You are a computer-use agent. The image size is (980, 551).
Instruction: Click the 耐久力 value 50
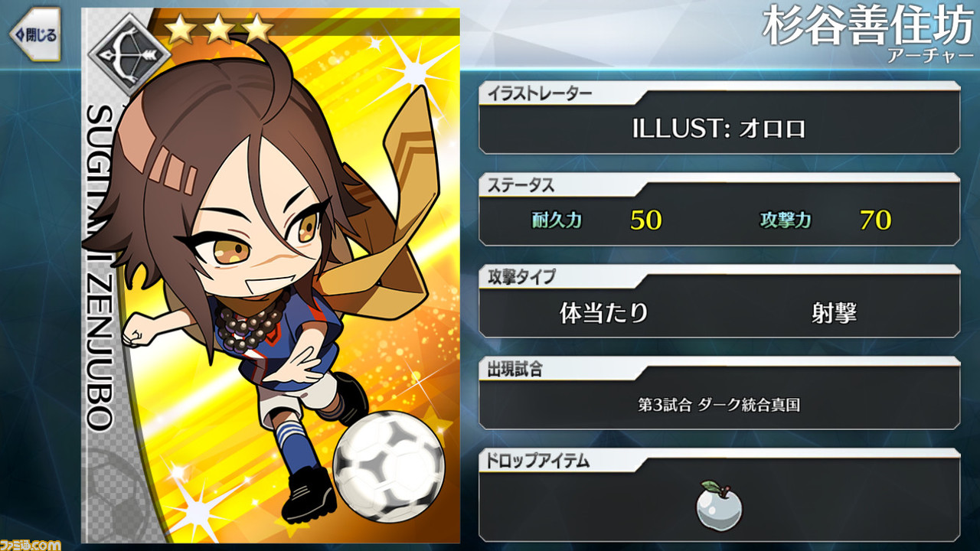coord(645,220)
